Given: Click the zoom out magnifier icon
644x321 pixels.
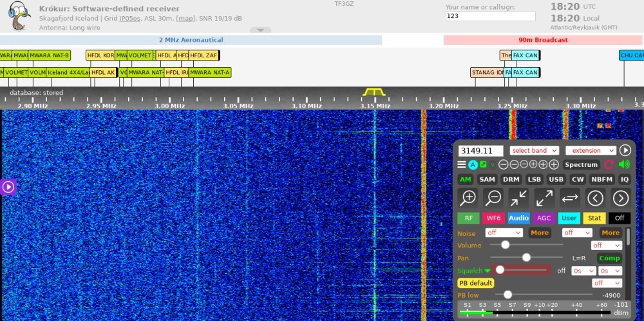Looking at the screenshot, I should coord(493,198).
